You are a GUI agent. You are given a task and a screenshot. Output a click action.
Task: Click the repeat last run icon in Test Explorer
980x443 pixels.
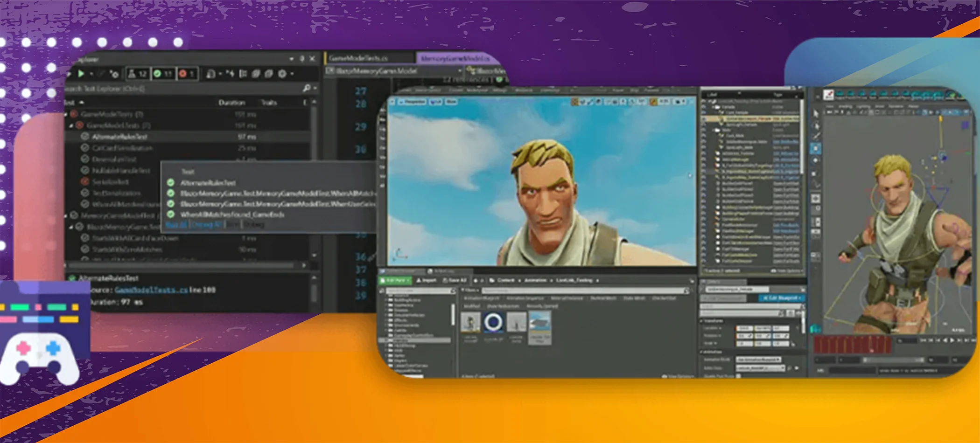click(x=114, y=74)
